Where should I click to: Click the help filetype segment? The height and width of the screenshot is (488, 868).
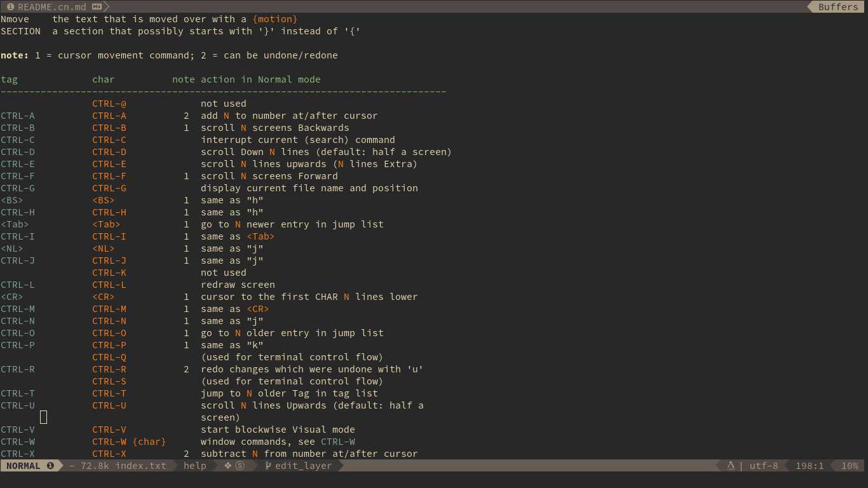195,466
